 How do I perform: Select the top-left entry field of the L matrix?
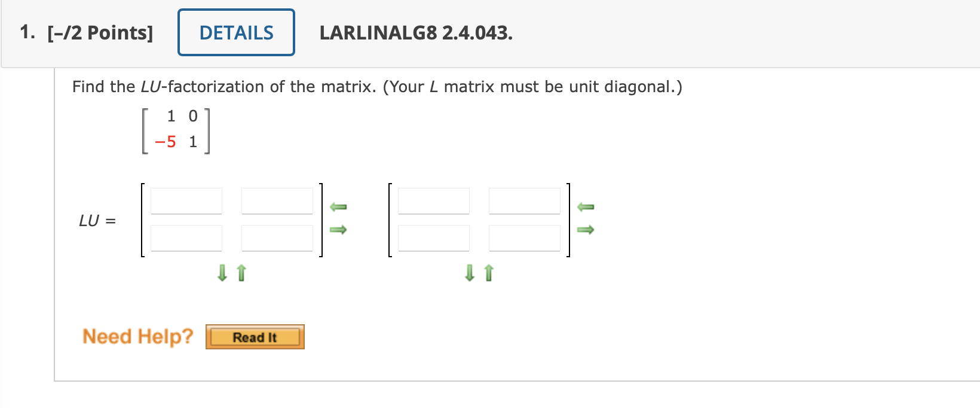coord(186,200)
